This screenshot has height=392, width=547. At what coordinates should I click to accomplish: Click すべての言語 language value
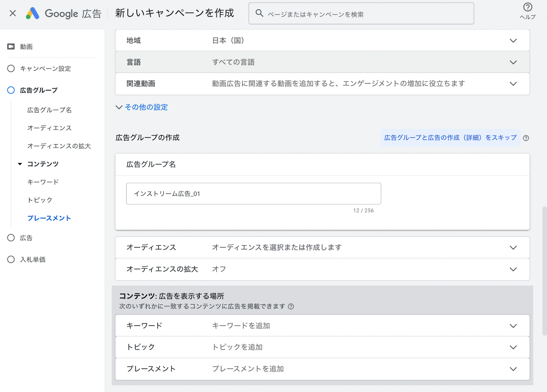[234, 62]
